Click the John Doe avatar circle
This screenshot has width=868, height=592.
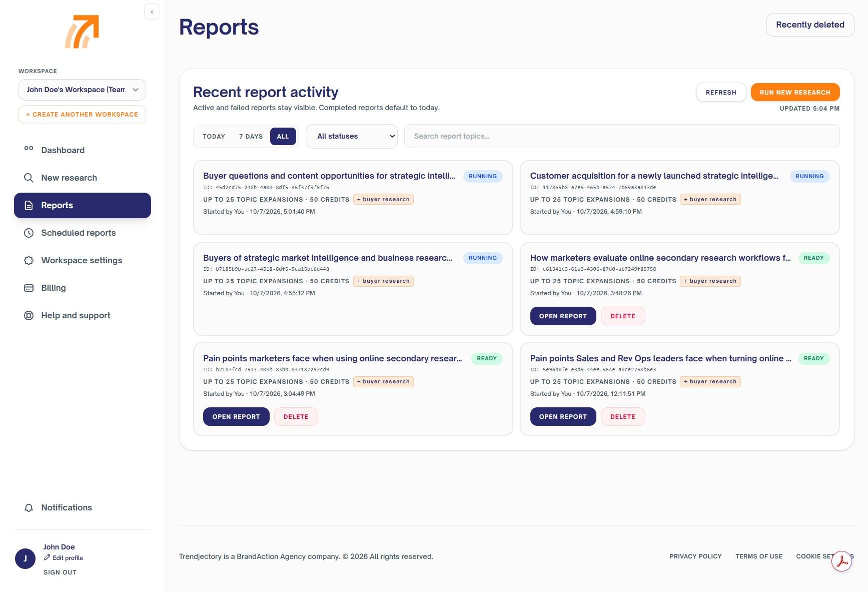pos(25,558)
